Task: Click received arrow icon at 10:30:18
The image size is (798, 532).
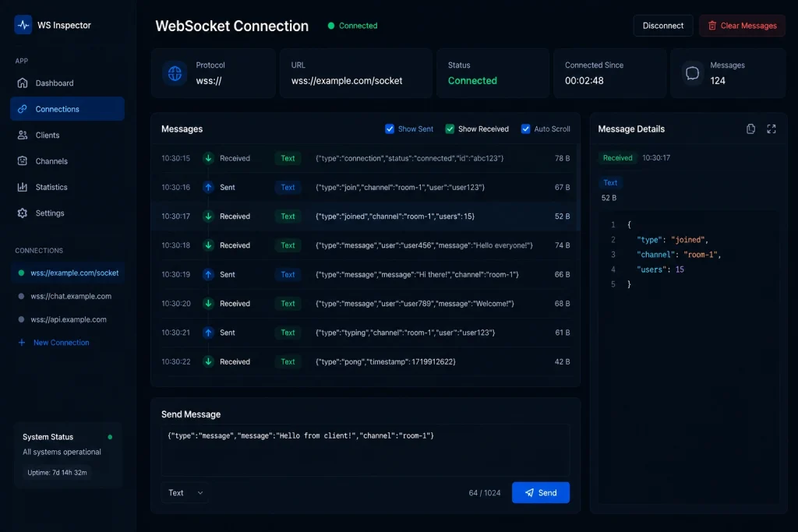Action: [208, 245]
